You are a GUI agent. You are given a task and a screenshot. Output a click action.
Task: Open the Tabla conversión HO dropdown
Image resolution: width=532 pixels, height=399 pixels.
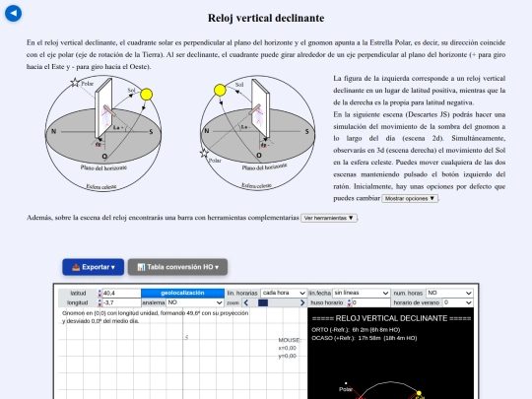tap(177, 267)
